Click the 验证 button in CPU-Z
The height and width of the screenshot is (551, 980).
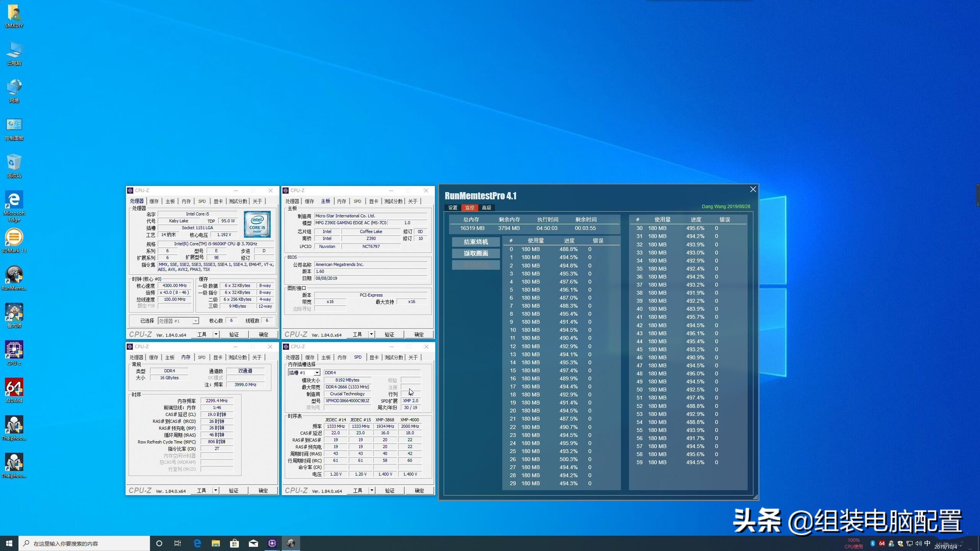click(x=234, y=334)
